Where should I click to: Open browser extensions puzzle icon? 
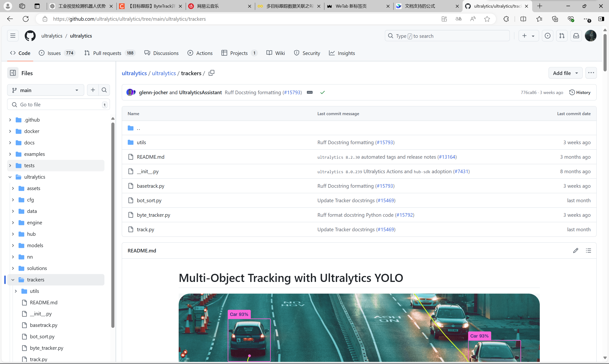click(x=506, y=19)
